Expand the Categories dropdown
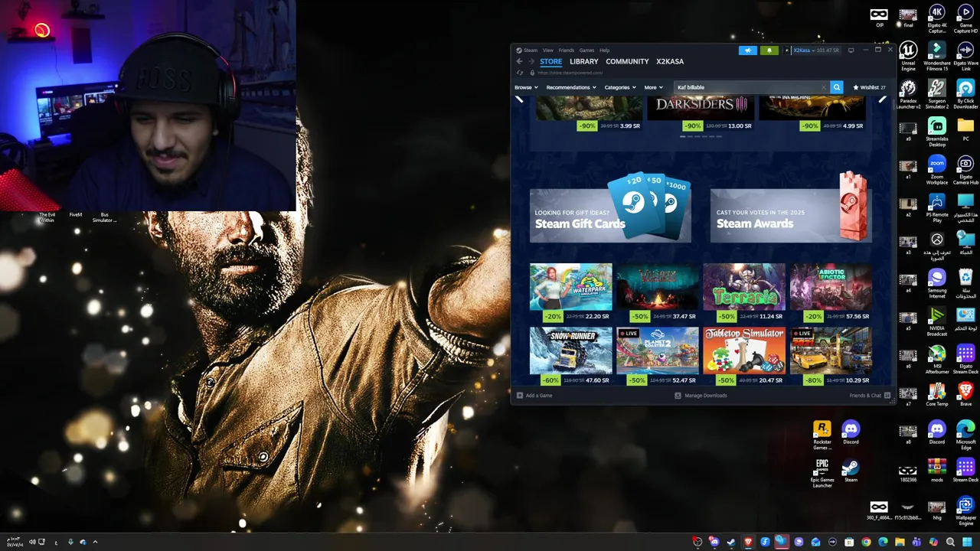 (x=620, y=87)
